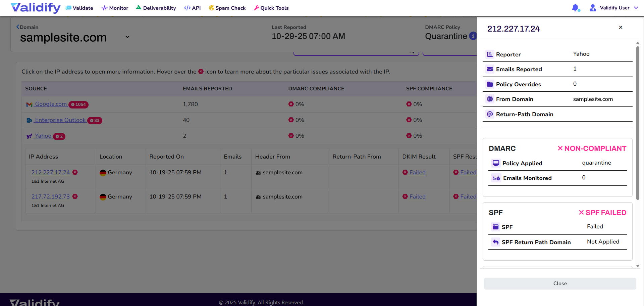This screenshot has height=306, width=644.
Task: Open the Deliverability menu
Action: click(156, 8)
